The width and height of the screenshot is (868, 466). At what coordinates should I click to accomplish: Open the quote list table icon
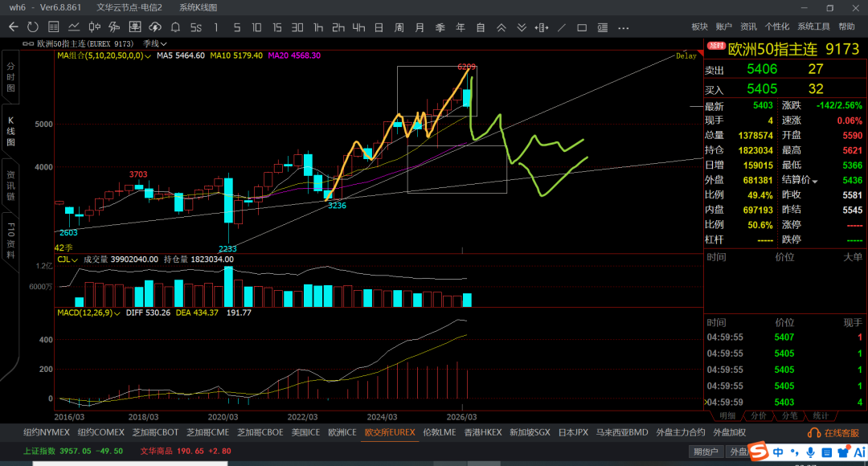point(54,27)
